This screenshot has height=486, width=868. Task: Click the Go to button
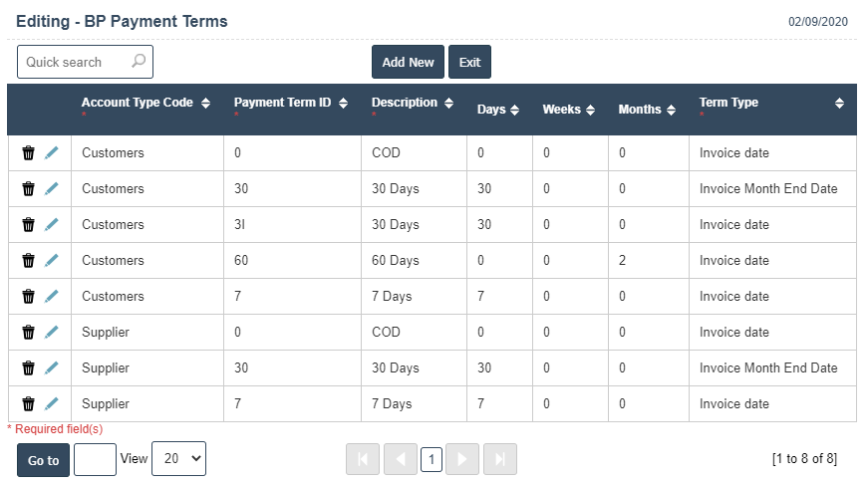click(x=43, y=460)
